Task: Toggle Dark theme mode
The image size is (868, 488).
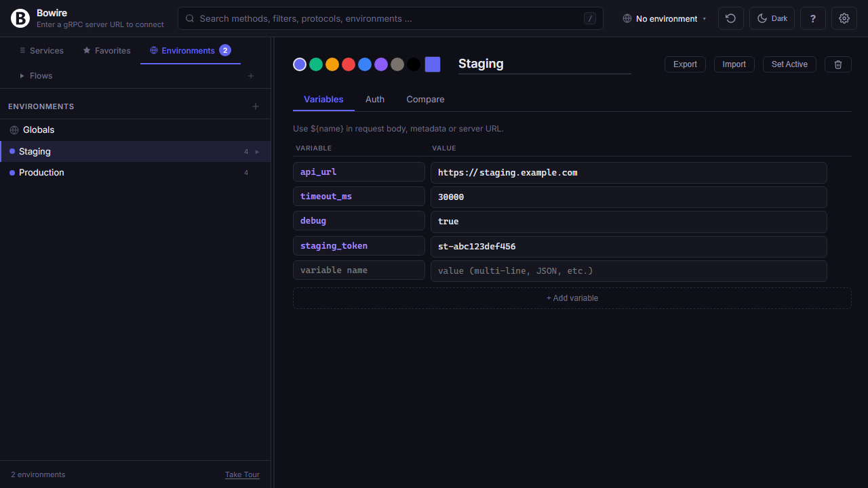Action: coord(772,18)
